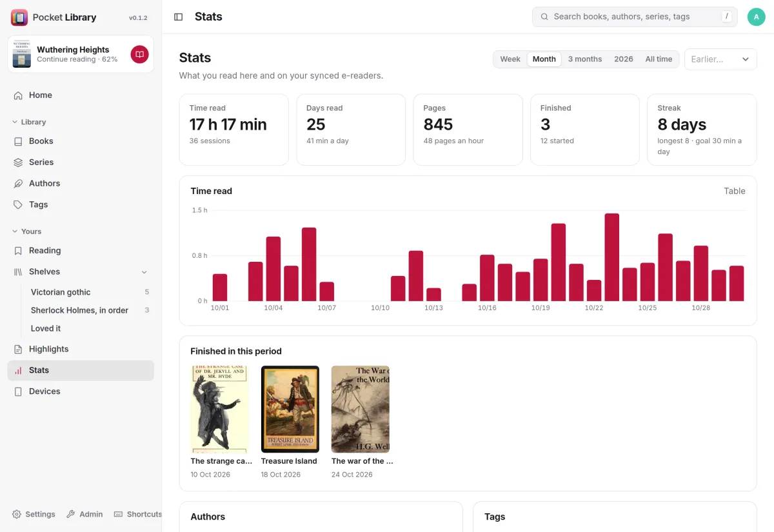Image resolution: width=774 pixels, height=532 pixels.
Task: Click the continue reading book button
Action: coord(139,54)
